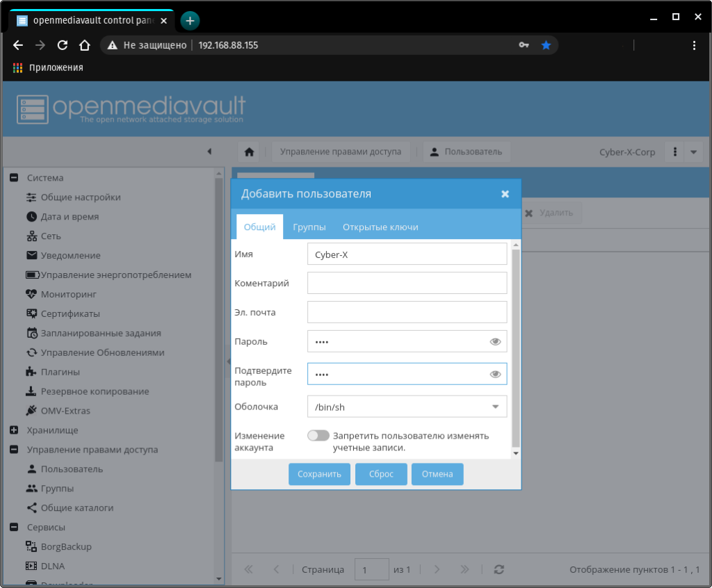Click the Monitoring heartbeat icon in sidebar
The height and width of the screenshot is (588, 712).
(x=31, y=294)
